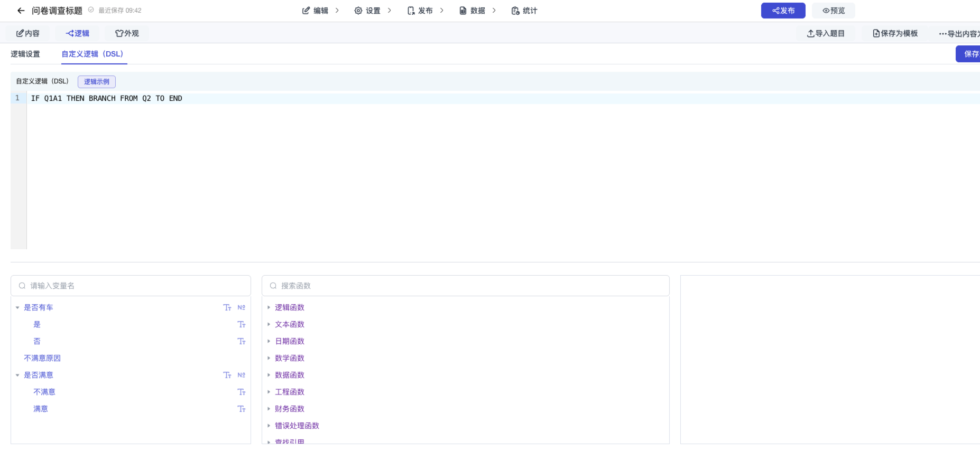This screenshot has height=470, width=980.
Task: Focus the 搜索函数 search field
Action: [x=465, y=286]
